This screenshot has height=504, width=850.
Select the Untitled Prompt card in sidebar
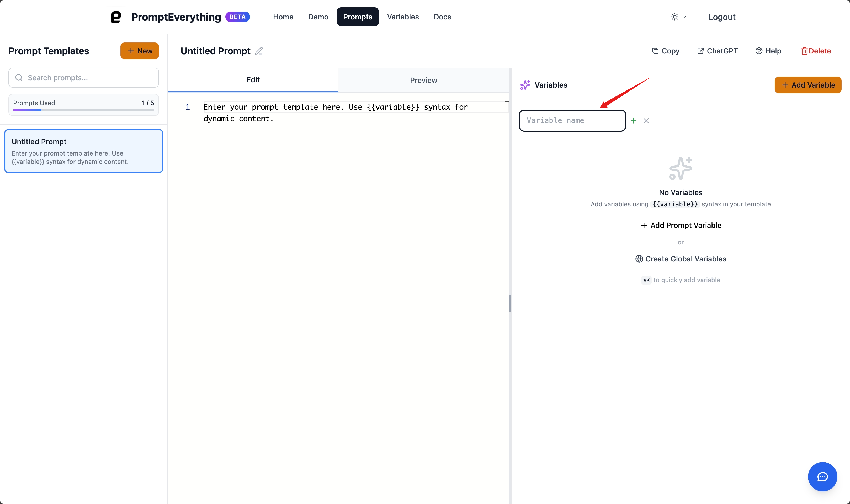(84, 151)
